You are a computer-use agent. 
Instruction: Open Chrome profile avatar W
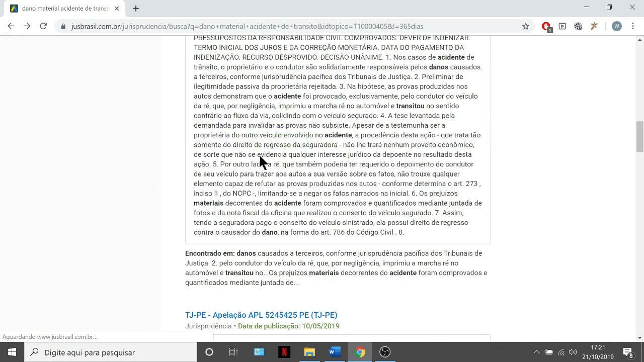tap(617, 26)
